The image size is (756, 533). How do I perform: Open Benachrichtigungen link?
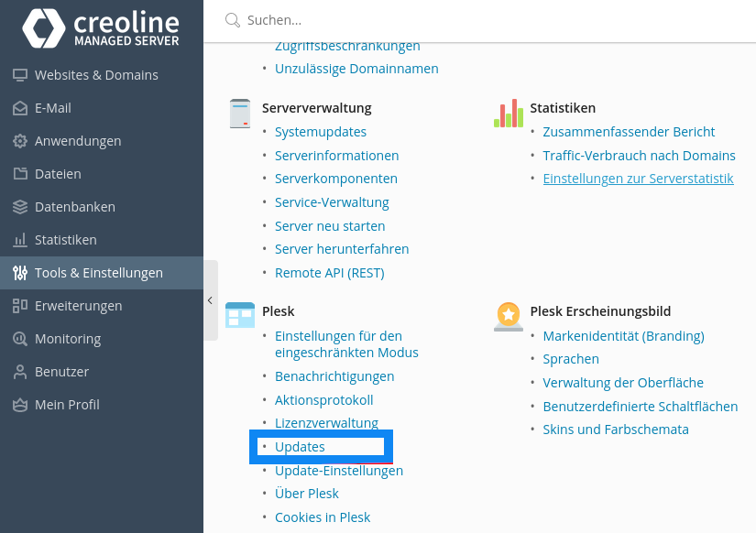pyautogui.click(x=334, y=376)
